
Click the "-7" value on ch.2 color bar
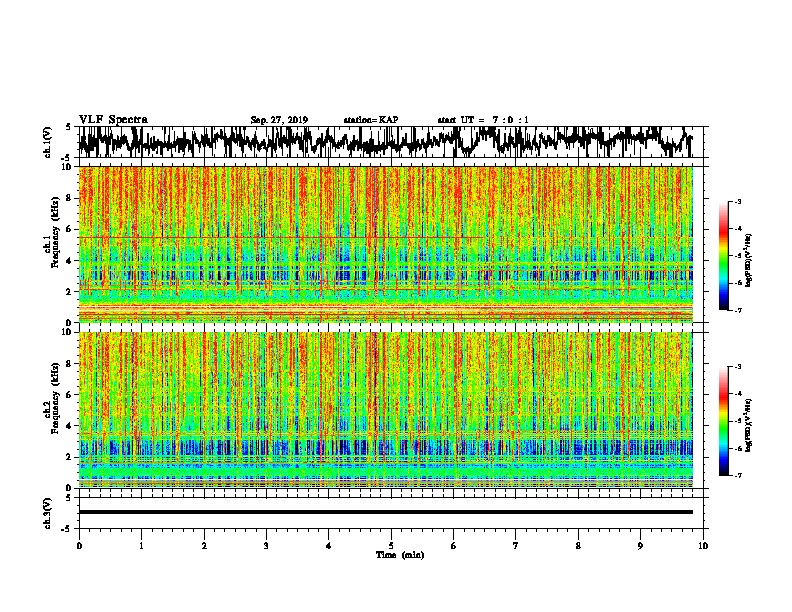tap(738, 475)
